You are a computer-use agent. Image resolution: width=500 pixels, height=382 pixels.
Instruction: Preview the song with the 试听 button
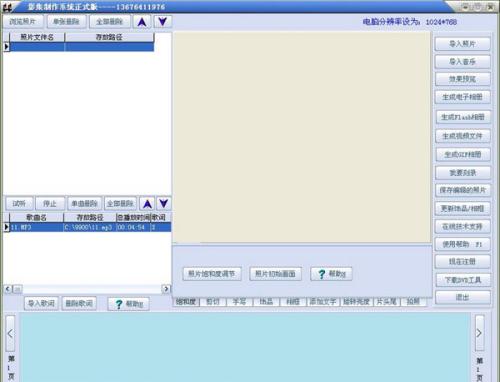click(19, 203)
